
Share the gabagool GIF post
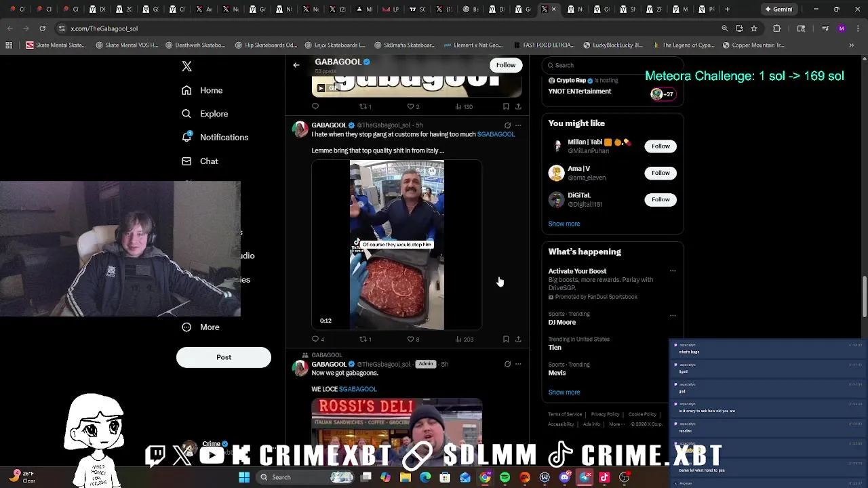[x=518, y=106]
